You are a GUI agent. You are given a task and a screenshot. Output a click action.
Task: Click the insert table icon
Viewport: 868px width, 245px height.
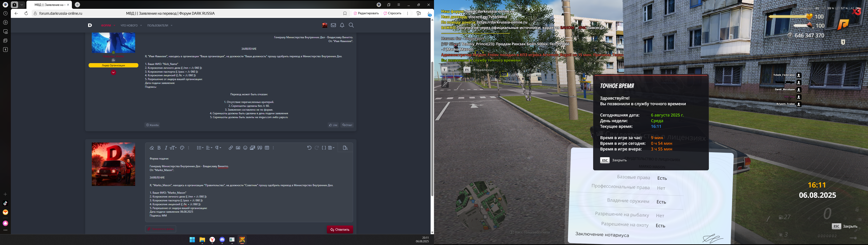[267, 148]
